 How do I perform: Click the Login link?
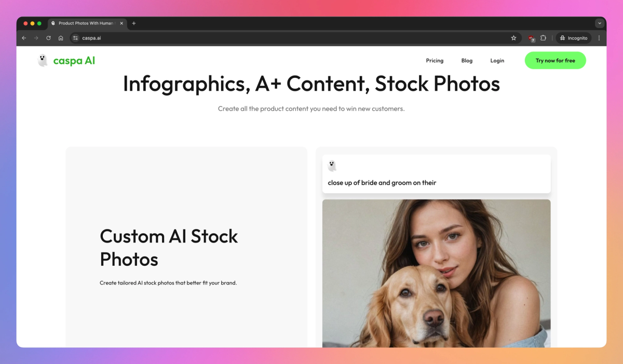click(x=497, y=61)
